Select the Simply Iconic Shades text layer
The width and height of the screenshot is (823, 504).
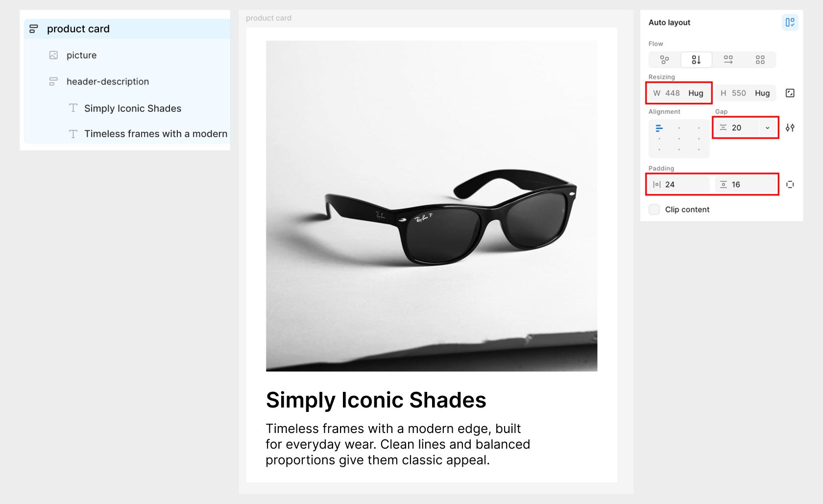point(127,108)
